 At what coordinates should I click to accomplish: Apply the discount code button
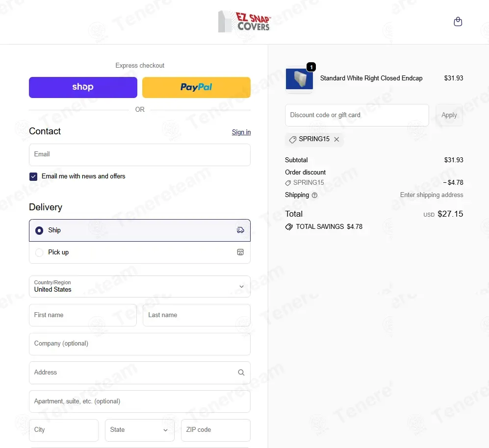[449, 115]
